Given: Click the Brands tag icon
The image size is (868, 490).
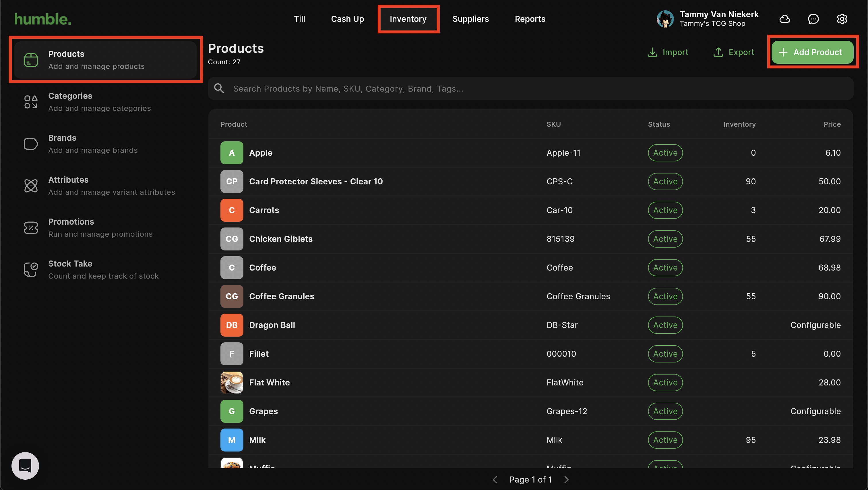Looking at the screenshot, I should pos(31,144).
